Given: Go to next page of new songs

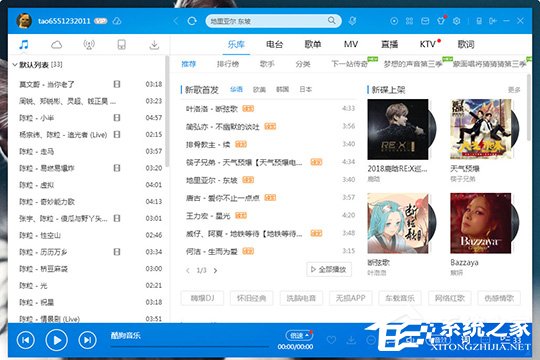Looking at the screenshot, I should click(216, 270).
